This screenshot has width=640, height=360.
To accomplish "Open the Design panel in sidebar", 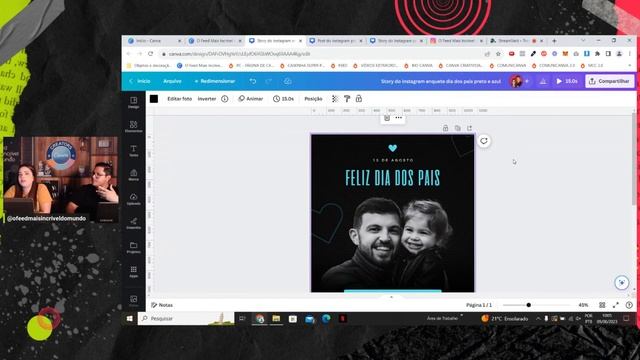I will point(133,102).
